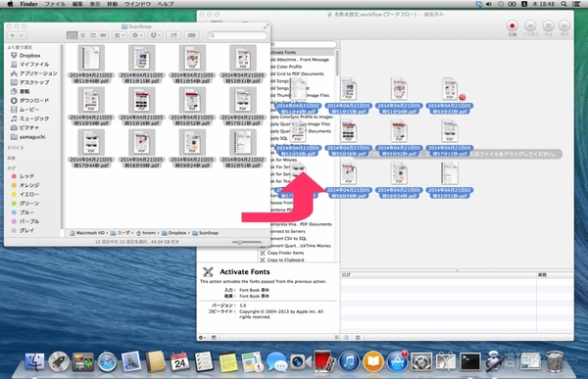This screenshot has height=379, width=588.
Task: Click the Automator run (実行) button
Action: (564, 28)
